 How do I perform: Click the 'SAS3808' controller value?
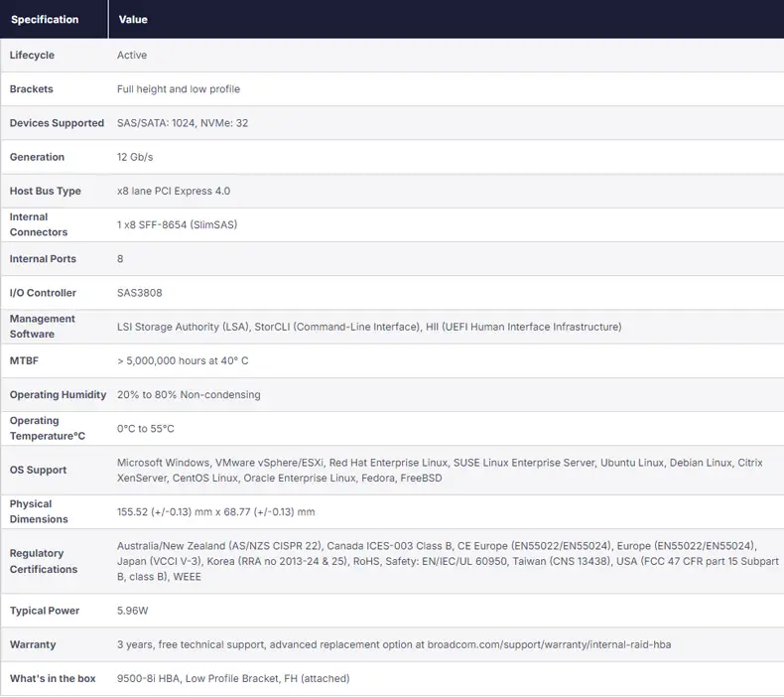click(140, 293)
